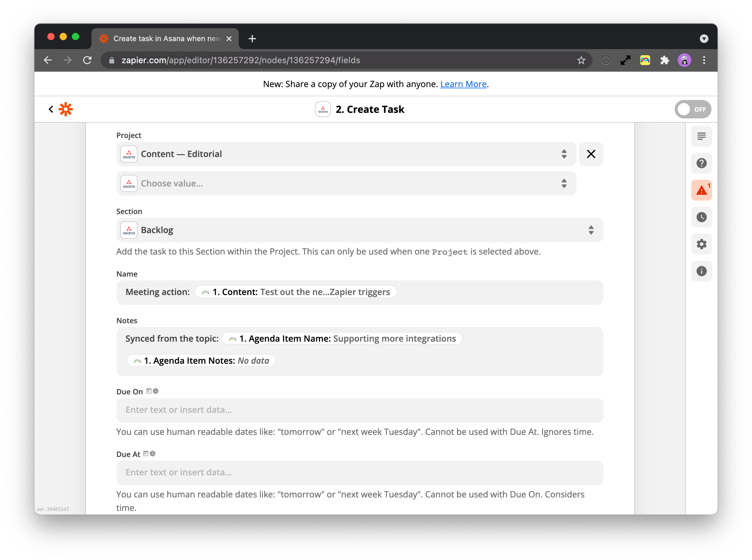This screenshot has height=560, width=752.
Task: Click the clock icon next to Due At
Action: tap(153, 454)
